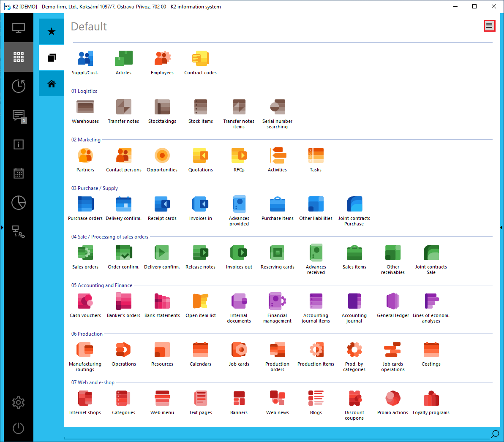This screenshot has width=504, height=442.
Task: Open the info sidebar item
Action: tap(18, 144)
